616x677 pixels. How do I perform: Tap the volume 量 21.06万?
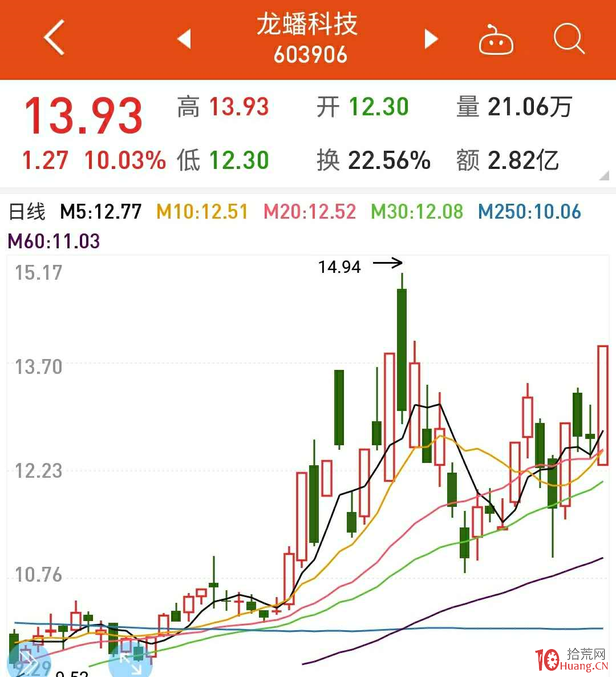(514, 107)
